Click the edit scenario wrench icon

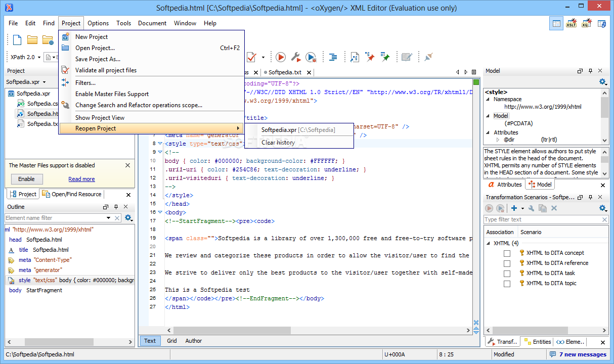click(531, 208)
